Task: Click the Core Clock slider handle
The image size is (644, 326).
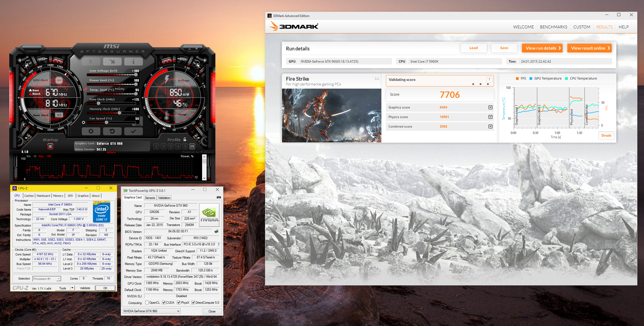Action: click(99, 103)
